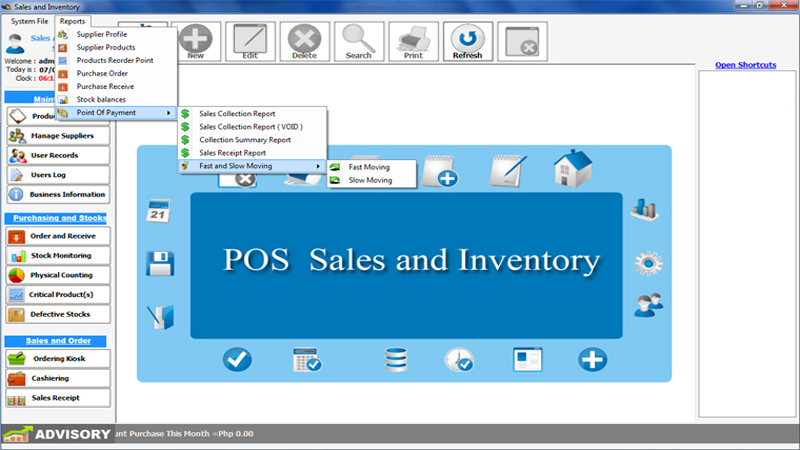Click the Search magnifier toolbar icon
This screenshot has width=800, height=450.
(x=358, y=43)
